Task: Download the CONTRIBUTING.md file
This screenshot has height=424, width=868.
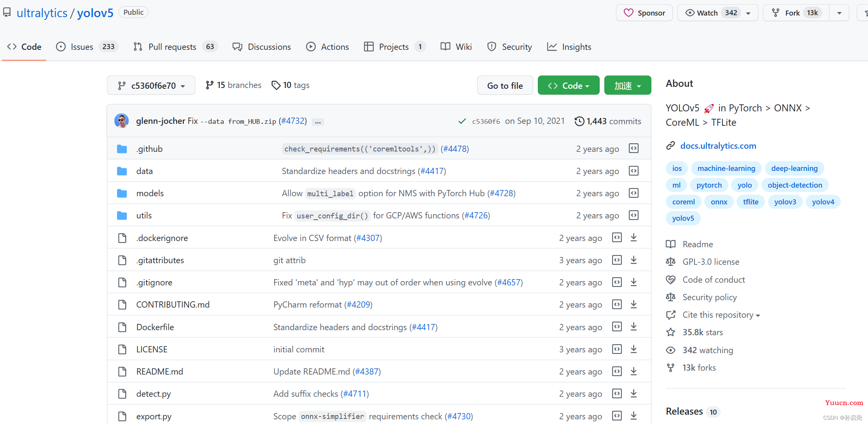Action: tap(633, 304)
